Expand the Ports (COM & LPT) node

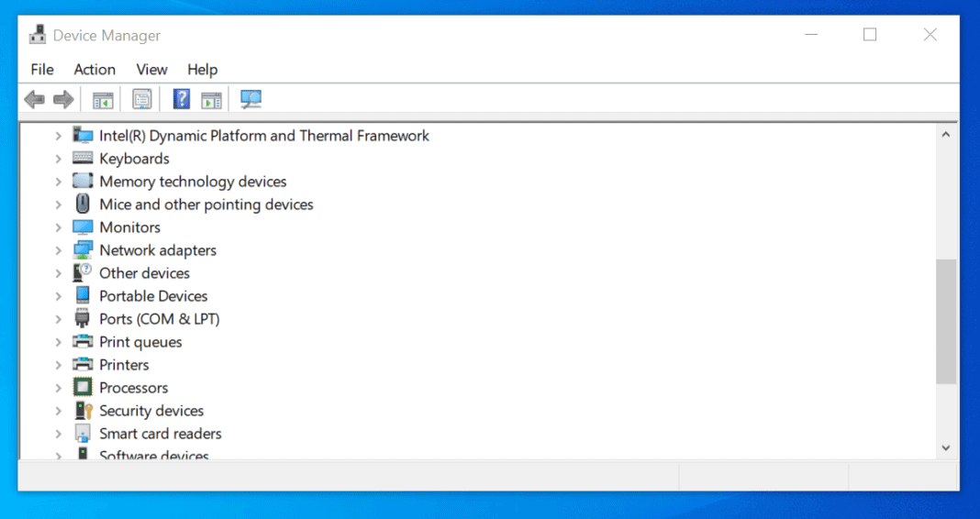click(58, 319)
